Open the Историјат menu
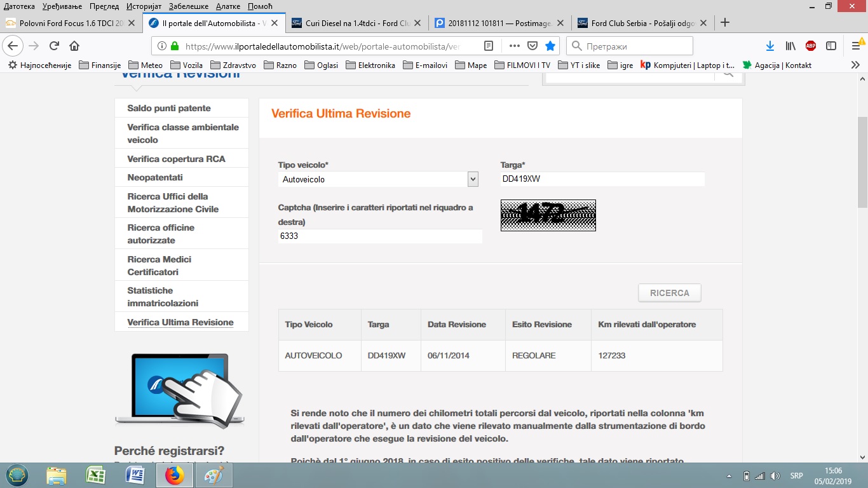The image size is (868, 488). 143,6
